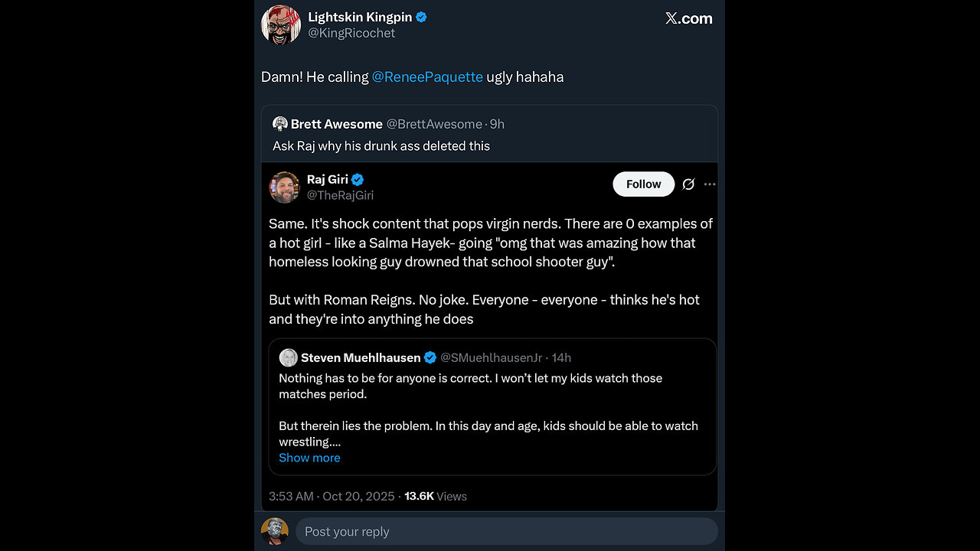Click your avatar beside the reply box
980x551 pixels.
tap(275, 531)
